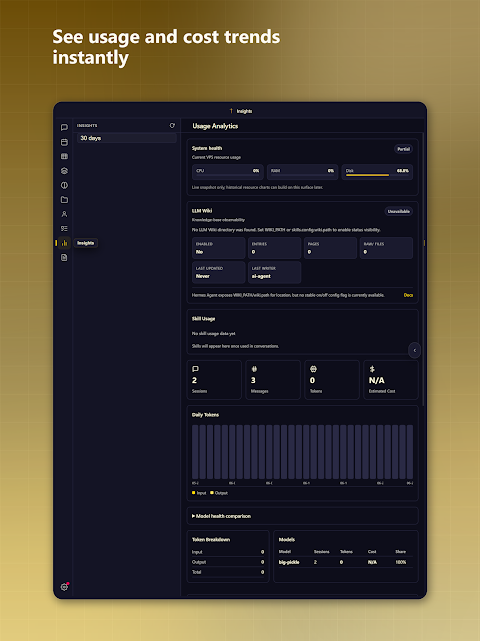Image resolution: width=480 pixels, height=641 pixels.
Task: Click the Tokens column header in Models table
Action: [x=346, y=551]
